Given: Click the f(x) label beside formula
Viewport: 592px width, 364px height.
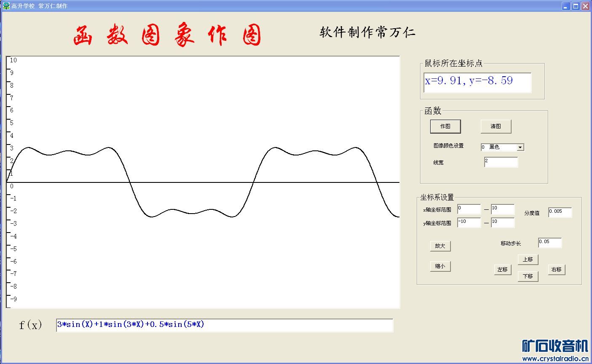Looking at the screenshot, I should [x=31, y=325].
